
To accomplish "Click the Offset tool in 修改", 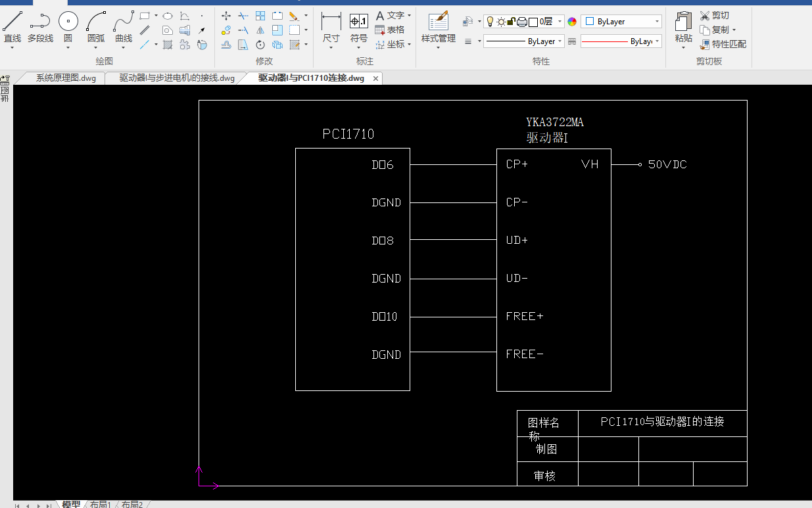I will [226, 45].
